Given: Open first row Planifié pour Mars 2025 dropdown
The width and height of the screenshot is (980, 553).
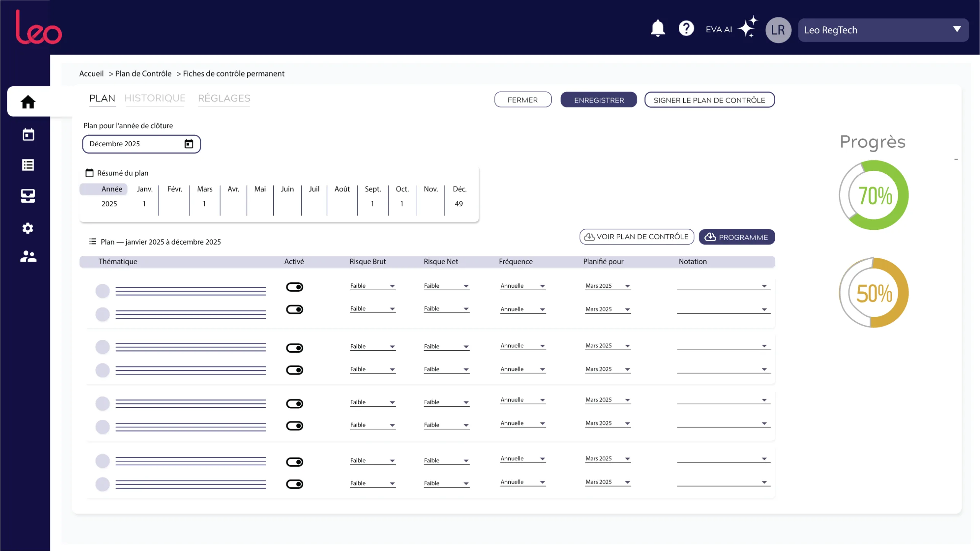Looking at the screenshot, I should coord(608,286).
